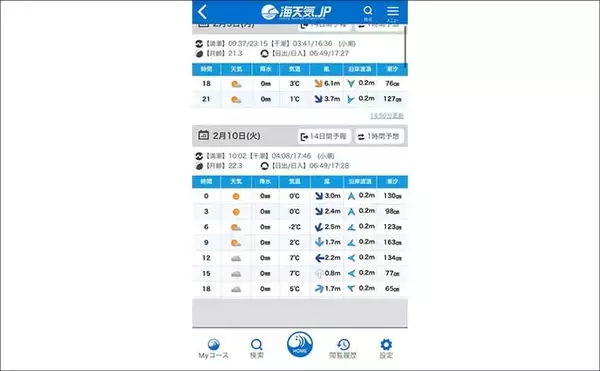The width and height of the screenshot is (600, 371).
Task: Open Myコース in the bottom navigation
Action: click(x=214, y=348)
